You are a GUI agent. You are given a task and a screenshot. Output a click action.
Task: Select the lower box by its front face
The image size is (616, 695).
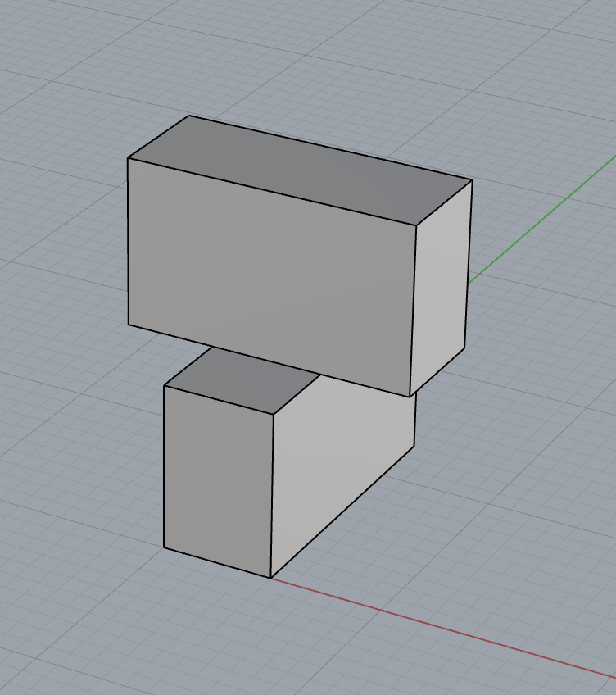(218, 481)
